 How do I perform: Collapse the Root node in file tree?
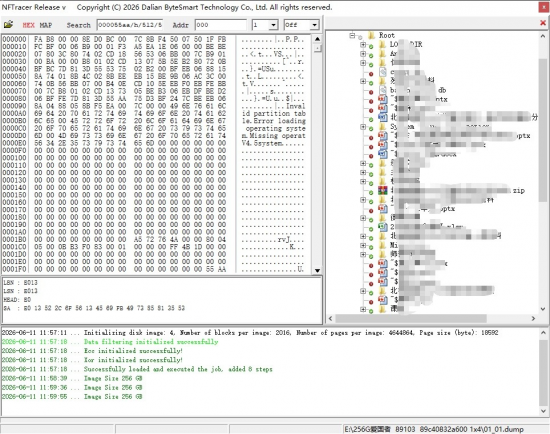click(352, 35)
